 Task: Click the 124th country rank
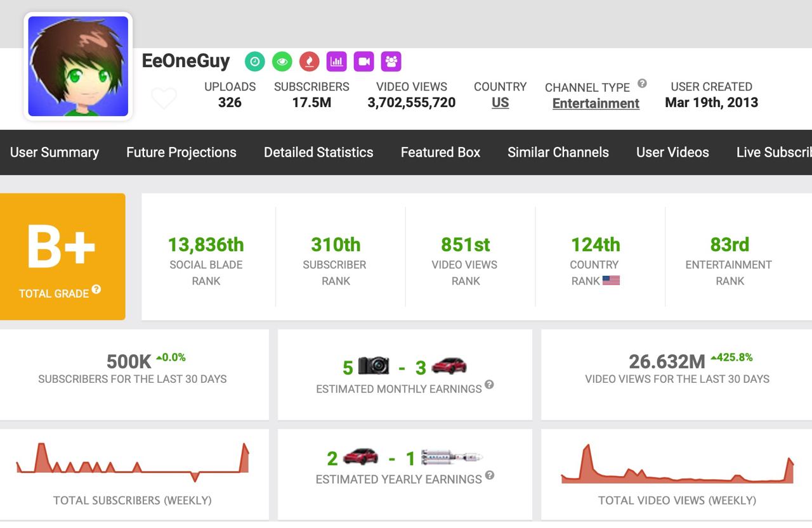click(596, 245)
